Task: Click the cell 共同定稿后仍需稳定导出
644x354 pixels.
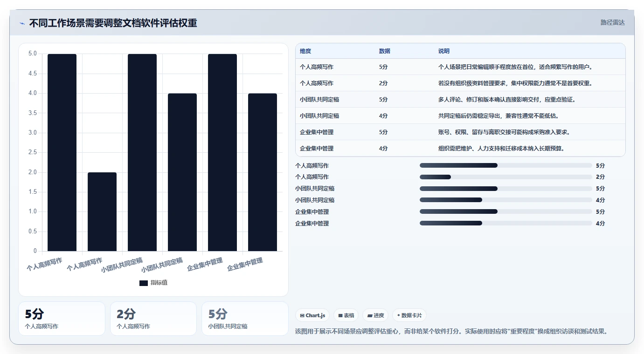Action: point(499,116)
